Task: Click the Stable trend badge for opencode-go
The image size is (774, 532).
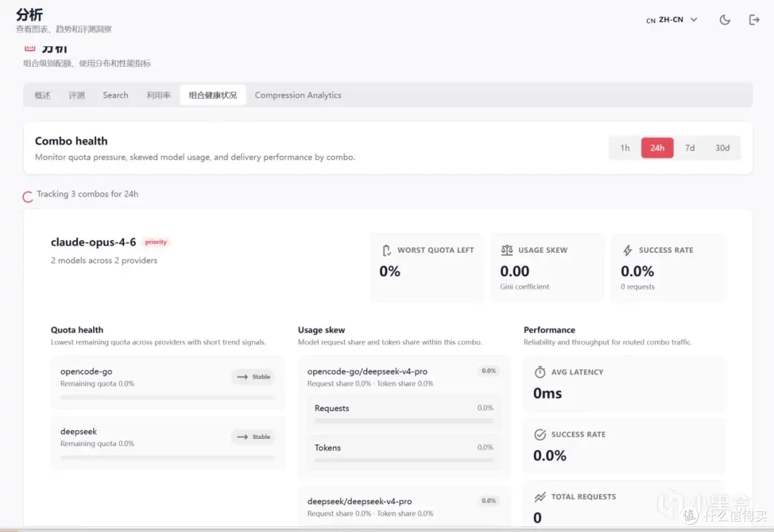Action: click(253, 377)
